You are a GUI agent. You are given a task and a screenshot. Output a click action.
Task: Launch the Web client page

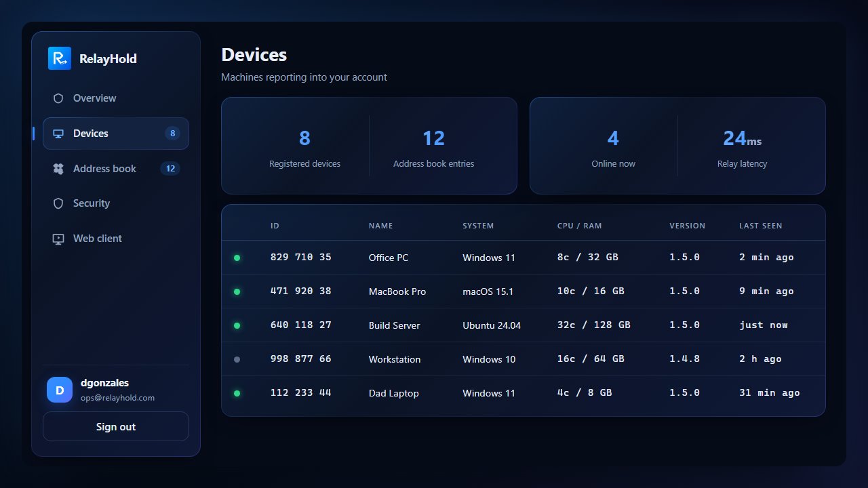(x=116, y=239)
